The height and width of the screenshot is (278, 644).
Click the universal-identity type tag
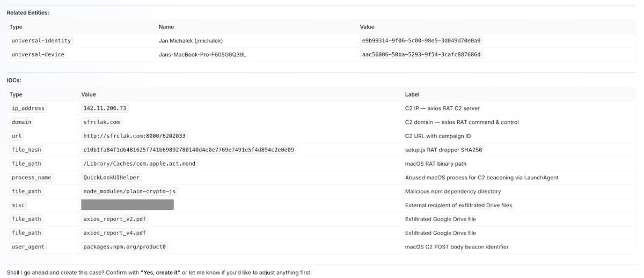pyautogui.click(x=41, y=41)
